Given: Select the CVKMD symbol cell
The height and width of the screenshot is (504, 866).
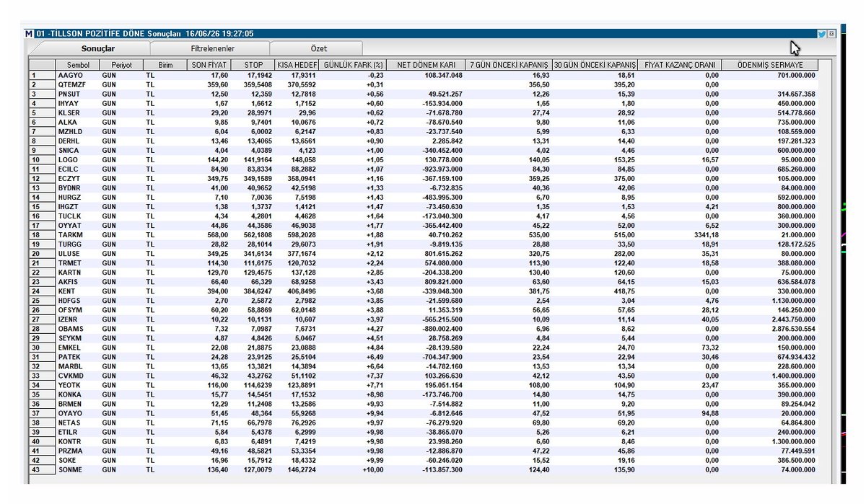Looking at the screenshot, I should [x=78, y=376].
